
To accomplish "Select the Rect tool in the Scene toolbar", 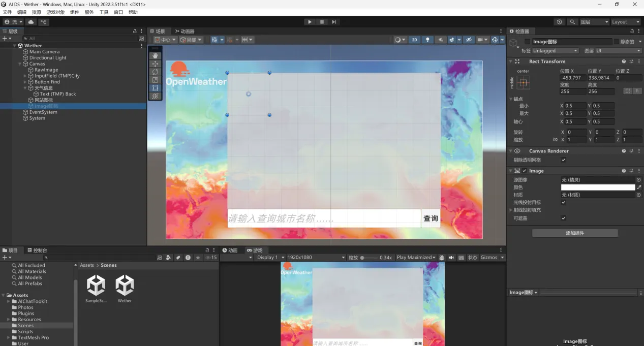I will tap(155, 88).
